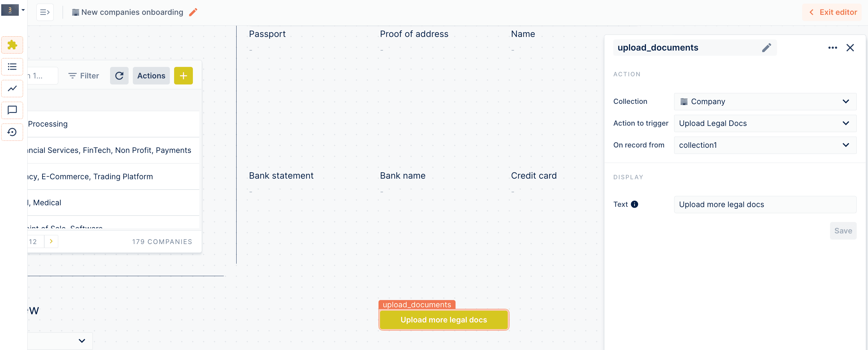The height and width of the screenshot is (350, 868).
Task: Expand the Action to trigger dropdown
Action: click(x=765, y=123)
